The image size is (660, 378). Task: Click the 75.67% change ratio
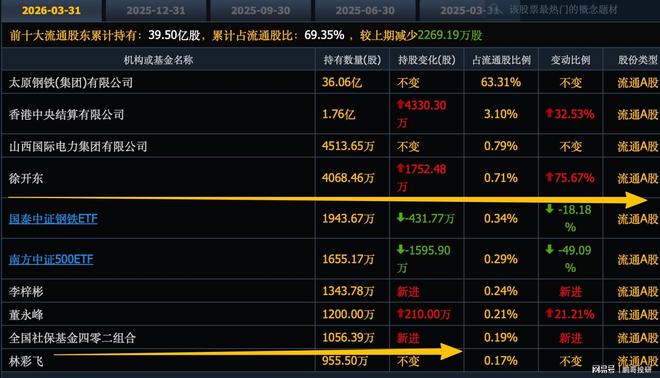pos(570,178)
